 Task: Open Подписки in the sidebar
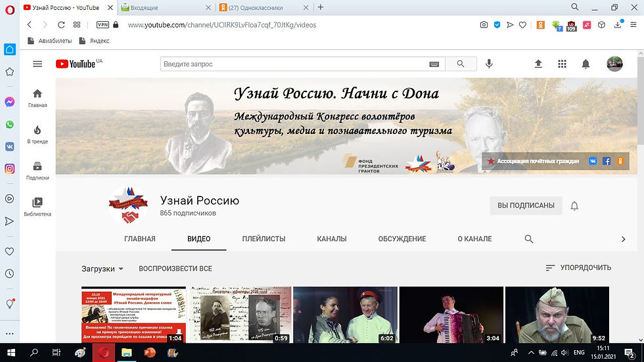(37, 171)
